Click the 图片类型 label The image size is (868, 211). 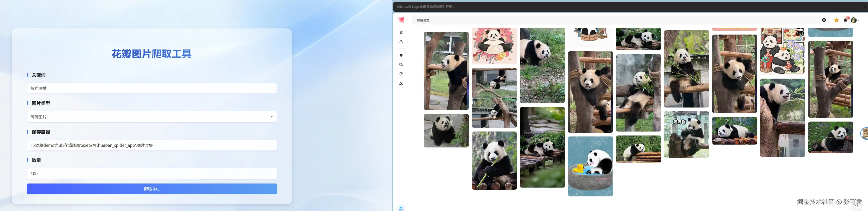click(x=41, y=103)
